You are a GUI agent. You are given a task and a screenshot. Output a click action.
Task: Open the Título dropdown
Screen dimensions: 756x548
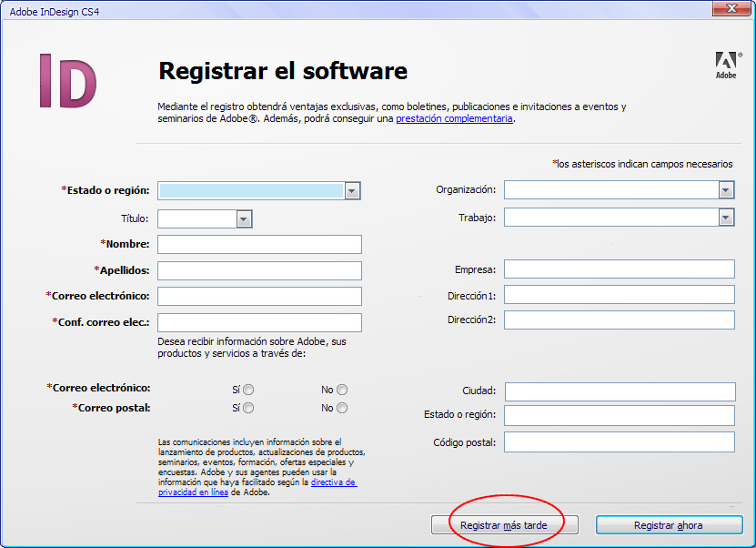pyautogui.click(x=205, y=219)
